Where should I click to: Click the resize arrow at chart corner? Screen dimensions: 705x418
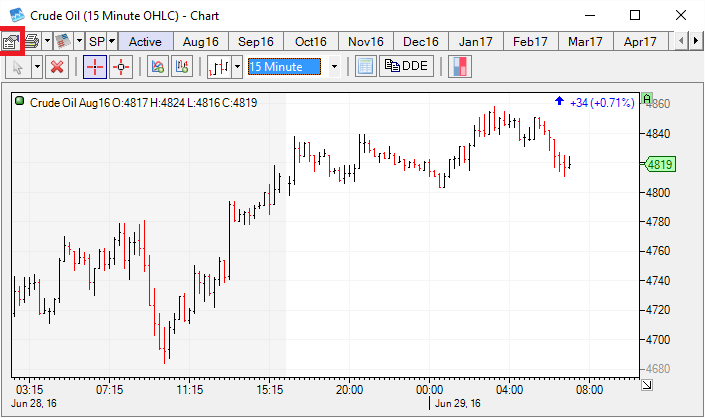tap(647, 384)
